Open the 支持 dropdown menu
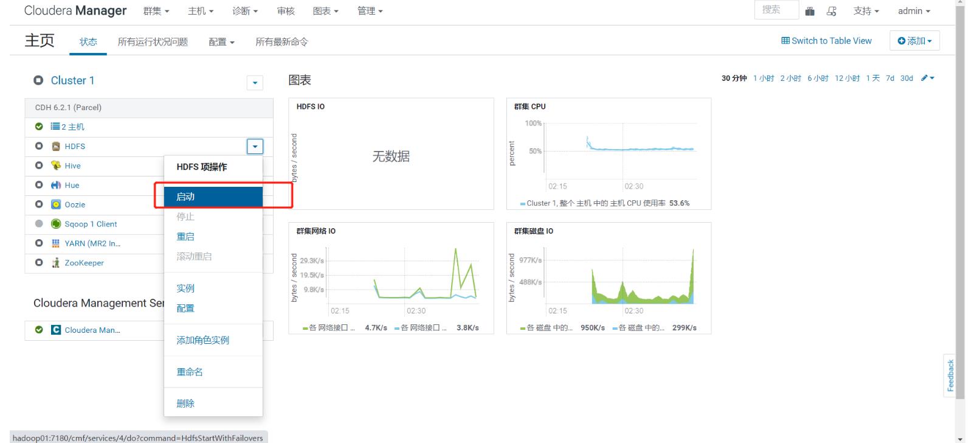The width and height of the screenshot is (980, 443). (x=866, y=11)
